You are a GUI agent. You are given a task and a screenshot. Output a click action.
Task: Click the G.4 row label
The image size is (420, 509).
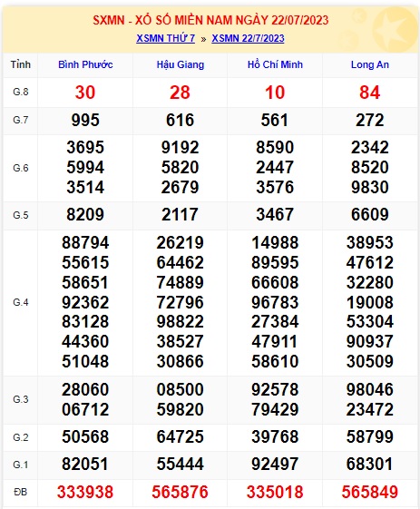point(21,302)
